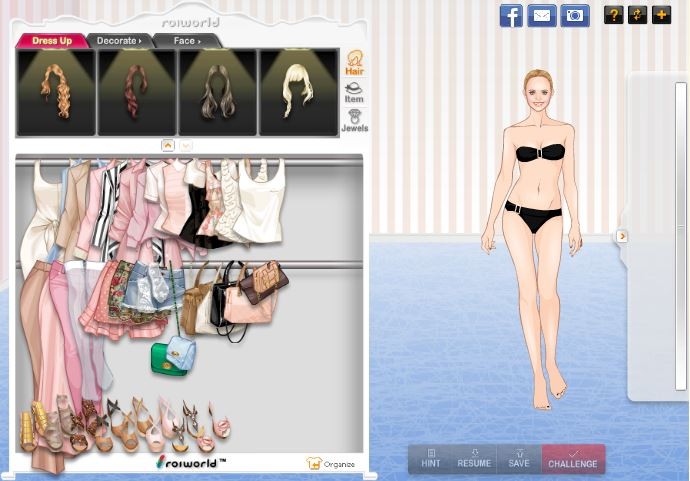Choose the blonde hairstyle with bangs
690x481 pixels.
pyautogui.click(x=297, y=91)
